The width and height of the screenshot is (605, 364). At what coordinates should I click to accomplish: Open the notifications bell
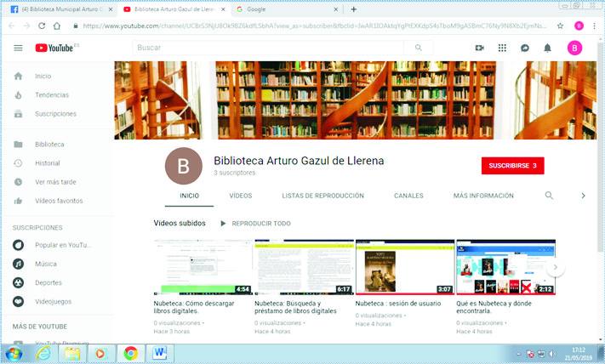tap(547, 48)
